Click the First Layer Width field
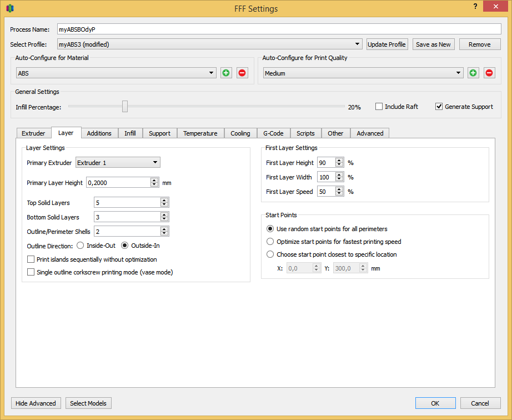 pyautogui.click(x=326, y=177)
